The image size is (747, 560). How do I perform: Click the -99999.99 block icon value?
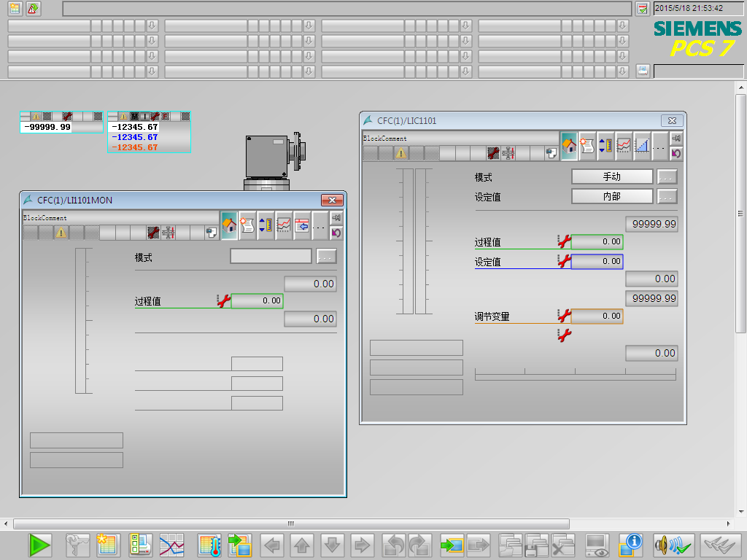point(47,127)
